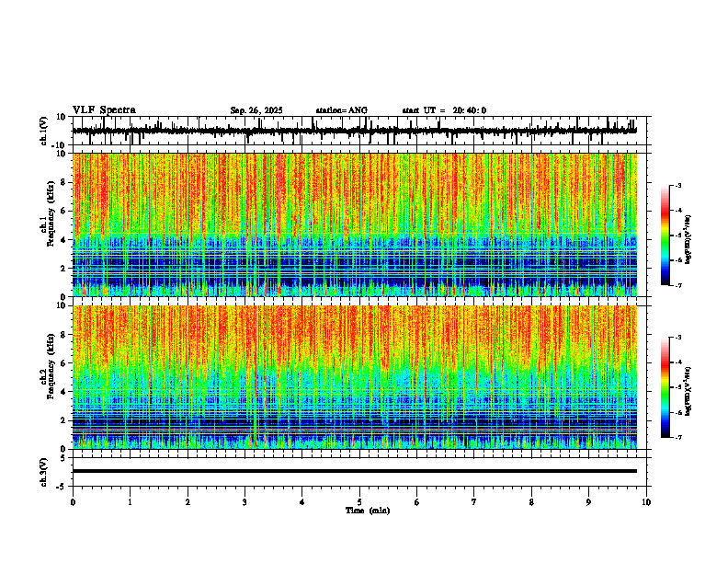Viewport: 728px width, 563px height.
Task: Click the "-3" label on ch.1 color bar
Action: [678, 185]
